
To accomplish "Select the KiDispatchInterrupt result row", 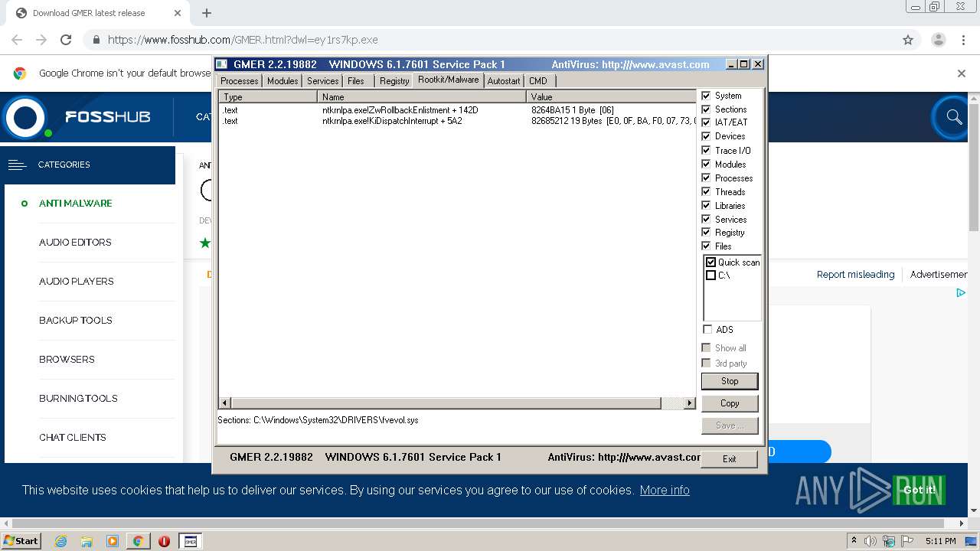I will click(458, 121).
